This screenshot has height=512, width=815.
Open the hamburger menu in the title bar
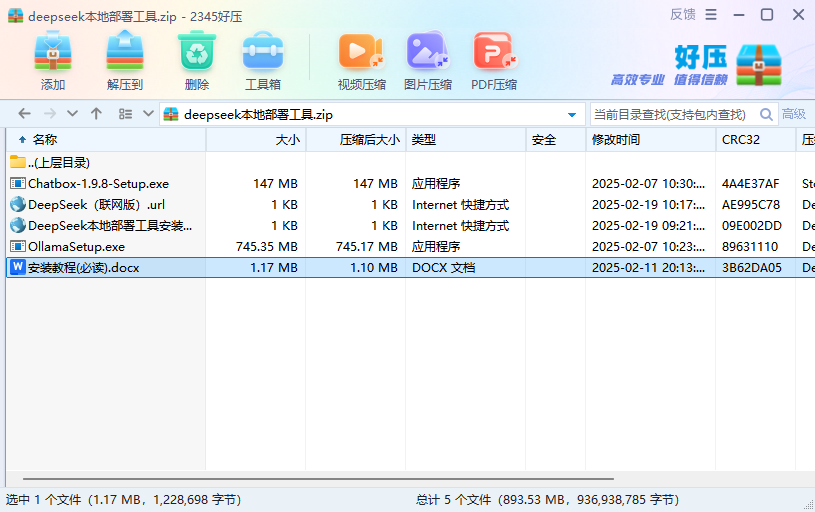coord(711,15)
